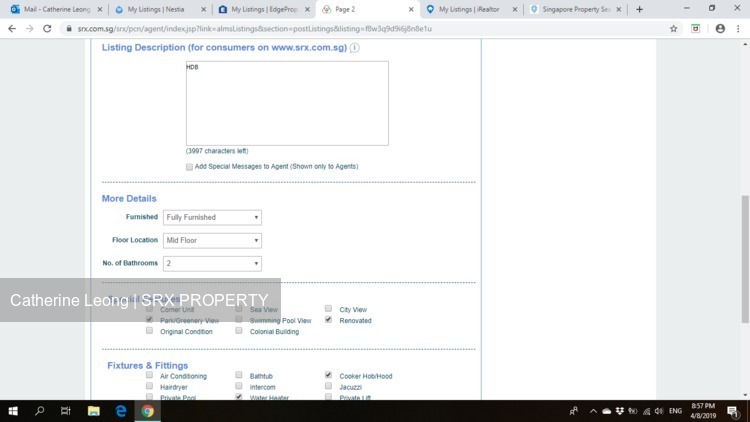View site security padlock info

[x=69, y=29]
